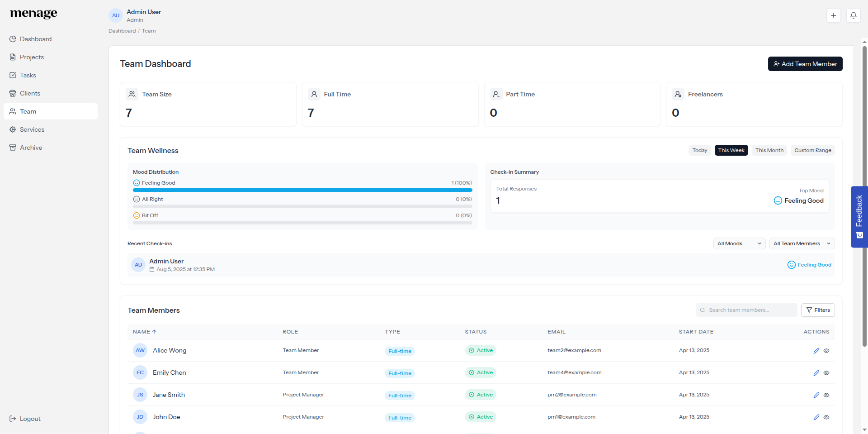868x434 pixels.
Task: Click the Feeling Good progress bar
Action: (x=302, y=190)
